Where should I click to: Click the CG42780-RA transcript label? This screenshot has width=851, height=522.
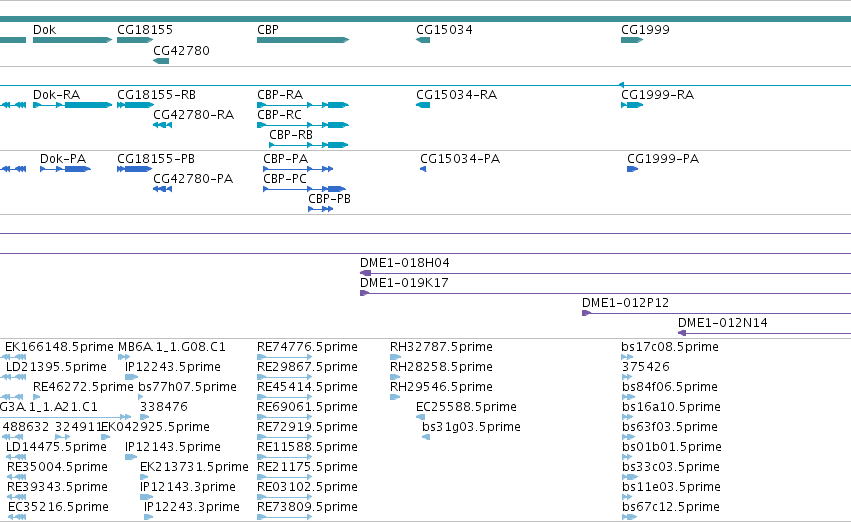193,115
